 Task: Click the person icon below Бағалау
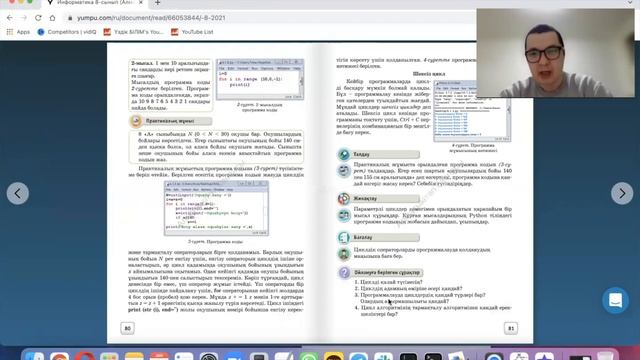click(x=344, y=254)
